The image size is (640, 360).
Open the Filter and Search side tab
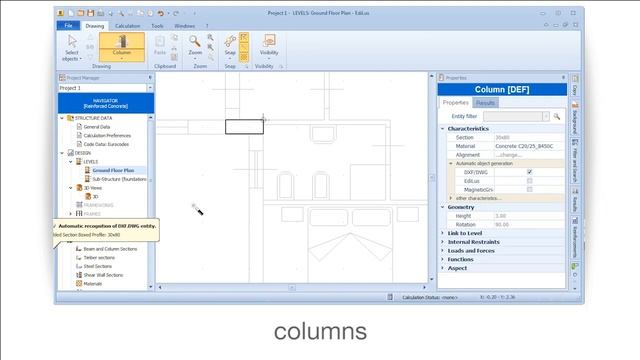(575, 160)
